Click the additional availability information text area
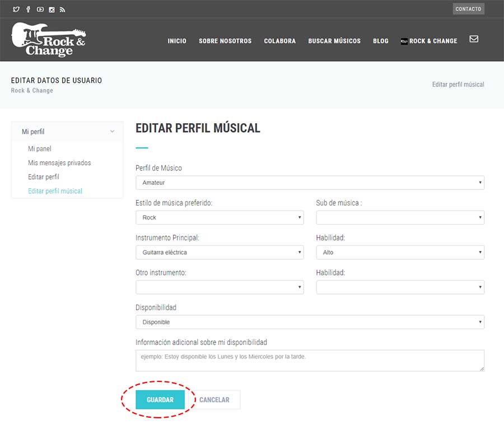Image resolution: width=504 pixels, height=425 pixels. pyautogui.click(x=310, y=361)
